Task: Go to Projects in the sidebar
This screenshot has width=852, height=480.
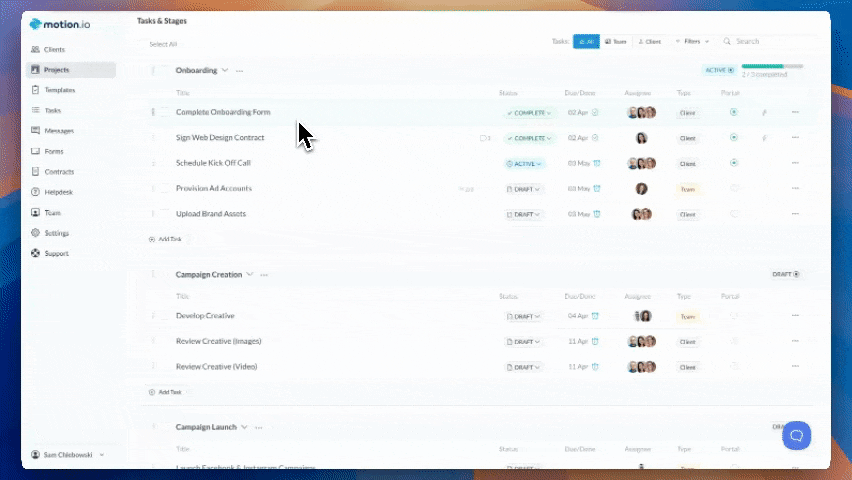Action: (71, 70)
